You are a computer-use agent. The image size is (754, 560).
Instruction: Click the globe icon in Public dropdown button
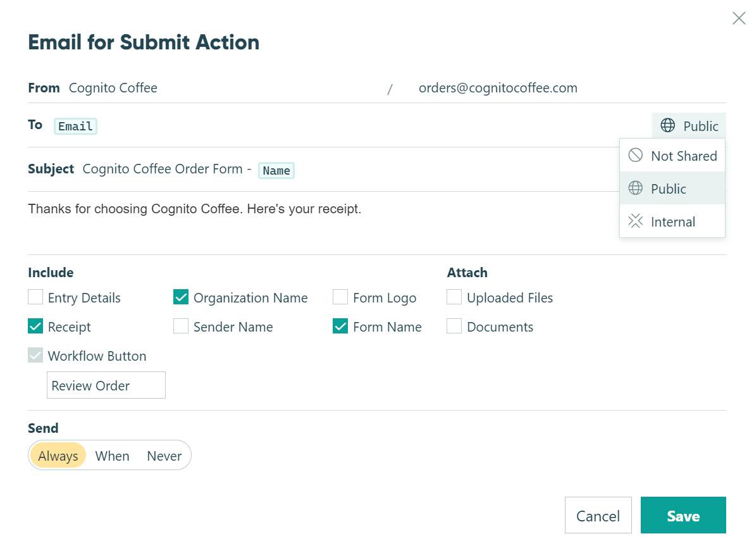[x=667, y=125]
